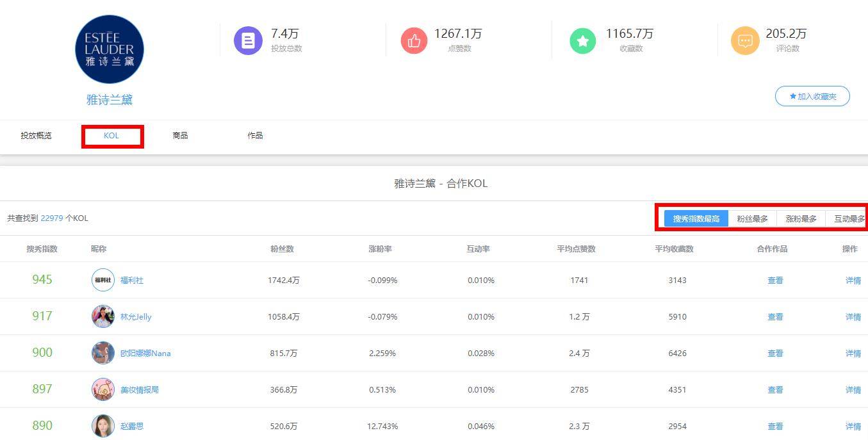Click the 945 index score
Viewport: 868px width, 440px height.
click(42, 280)
